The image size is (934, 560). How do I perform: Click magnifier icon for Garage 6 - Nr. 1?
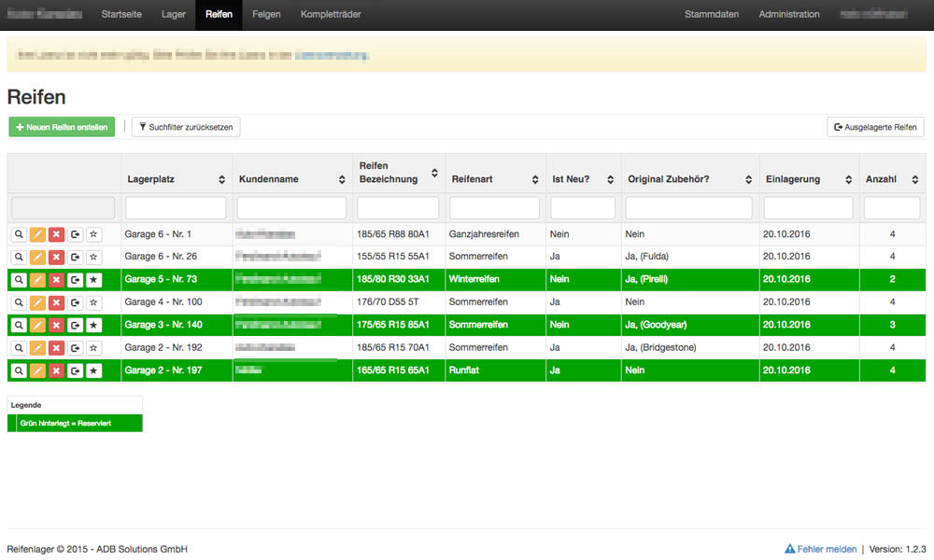pyautogui.click(x=19, y=234)
